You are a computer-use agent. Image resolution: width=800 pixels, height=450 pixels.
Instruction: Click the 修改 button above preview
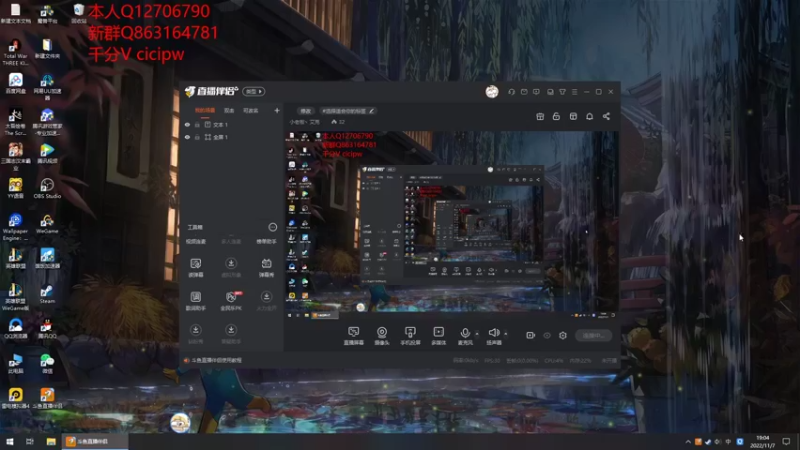pyautogui.click(x=305, y=111)
